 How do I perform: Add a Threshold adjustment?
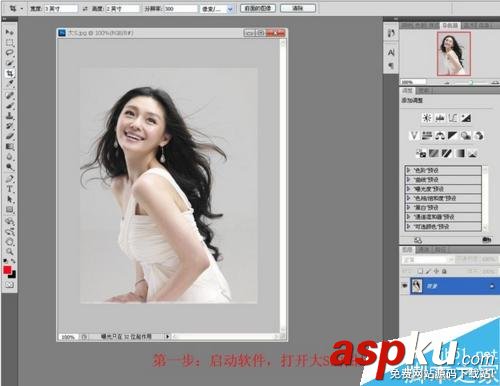[x=447, y=153]
